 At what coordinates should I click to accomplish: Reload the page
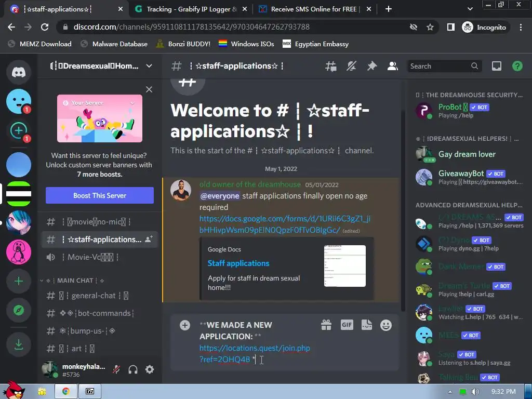45,27
